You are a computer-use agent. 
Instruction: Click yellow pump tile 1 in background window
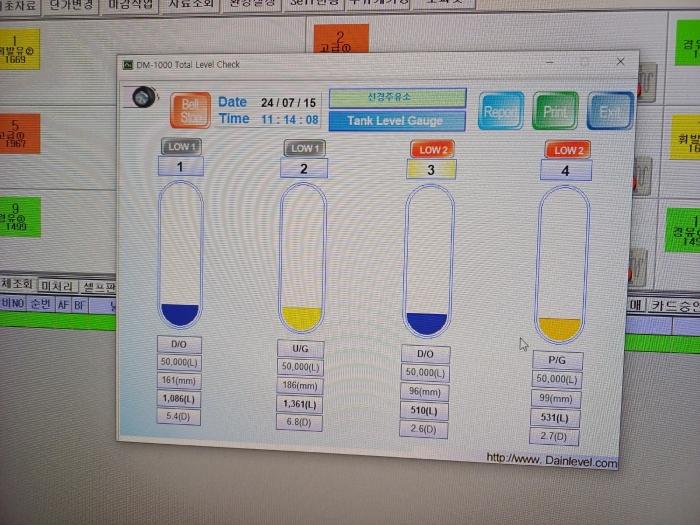[20, 49]
